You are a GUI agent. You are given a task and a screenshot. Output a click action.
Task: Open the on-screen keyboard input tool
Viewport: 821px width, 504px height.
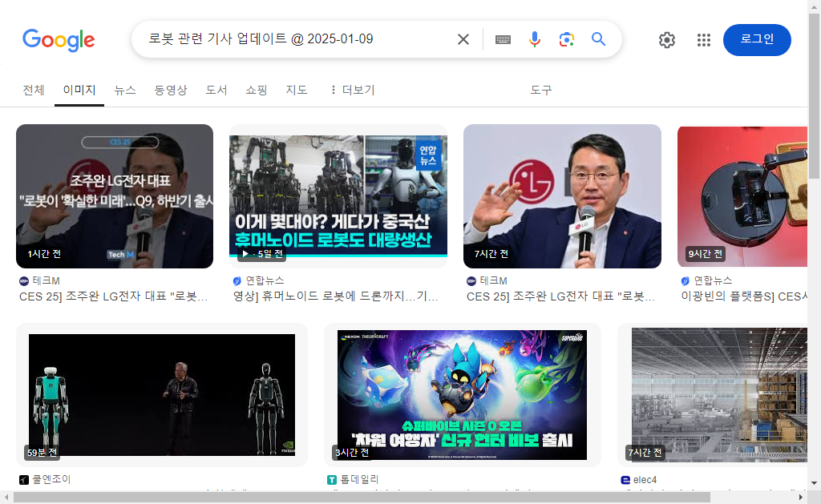point(503,40)
